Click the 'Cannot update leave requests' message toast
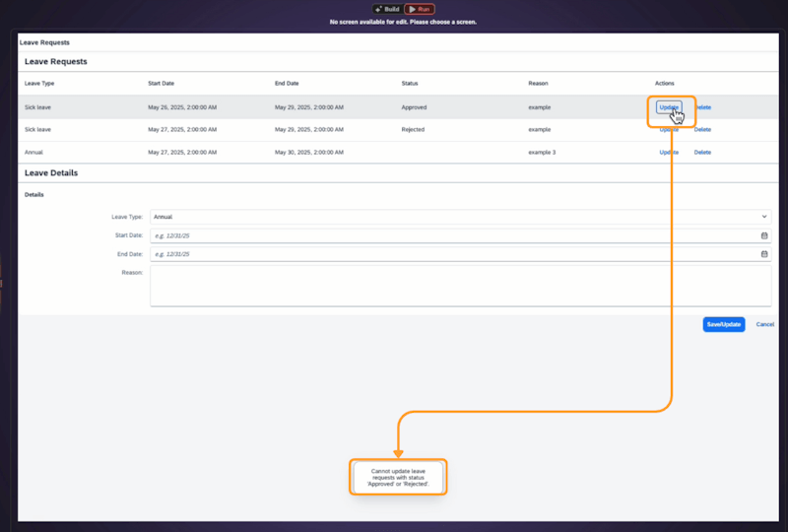The image size is (788, 532). click(x=398, y=477)
